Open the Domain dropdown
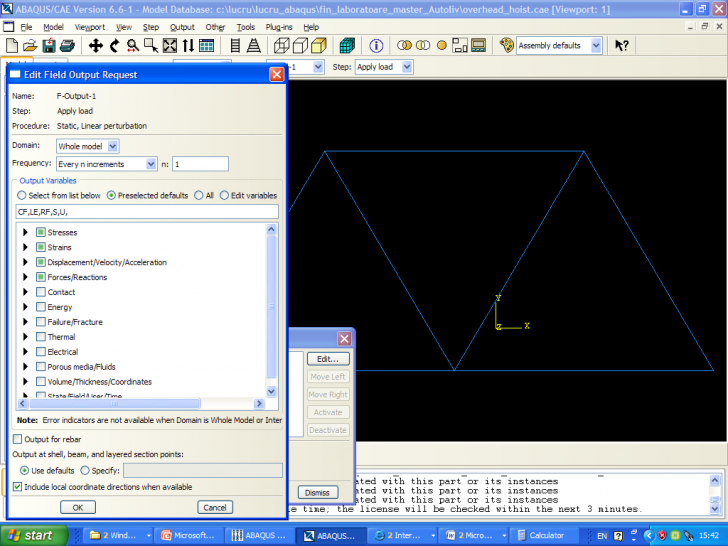This screenshot has height=546, width=728. click(112, 146)
